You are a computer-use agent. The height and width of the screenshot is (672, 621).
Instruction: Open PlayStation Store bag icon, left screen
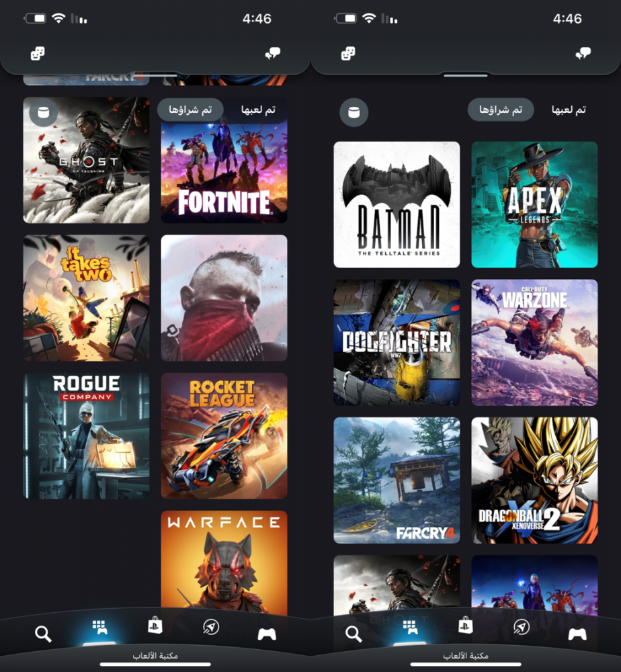pyautogui.click(x=155, y=626)
